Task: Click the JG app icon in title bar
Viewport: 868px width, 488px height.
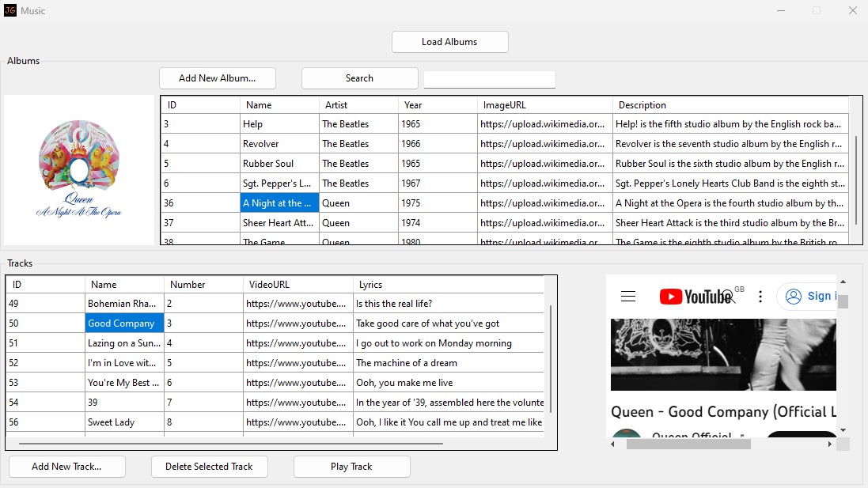Action: coord(10,10)
